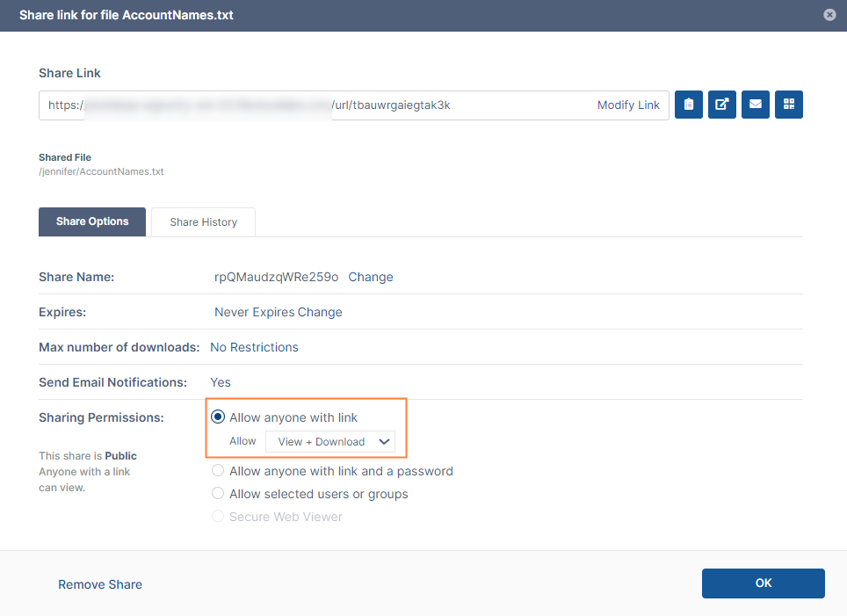Toggle email notifications Yes value
847x616 pixels.
pyautogui.click(x=221, y=382)
